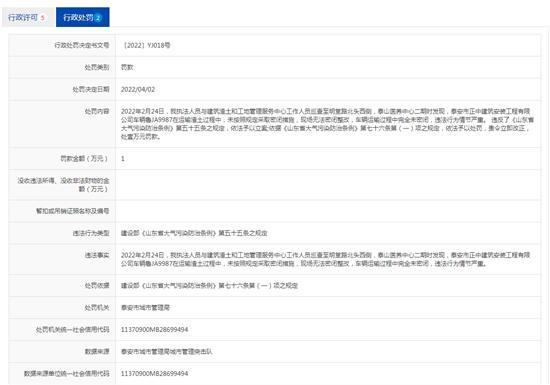Click the fine amount value 1
The image size is (550, 385).
click(123, 159)
